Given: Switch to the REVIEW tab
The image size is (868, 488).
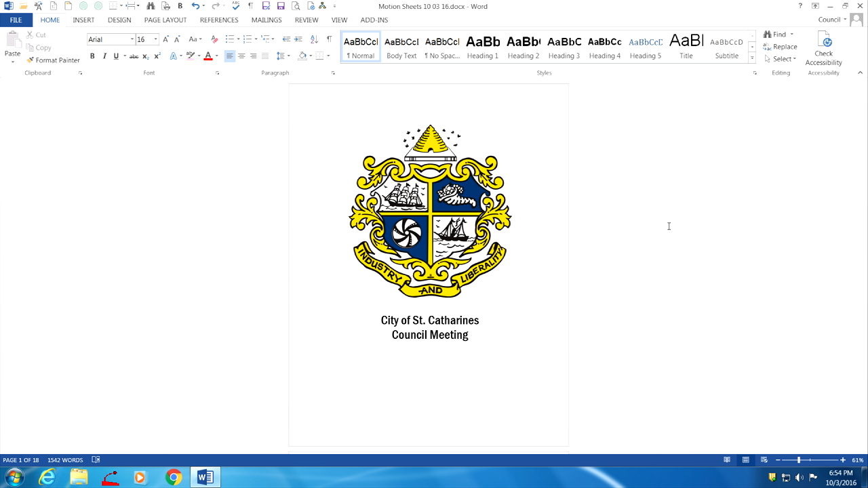Looking at the screenshot, I should (307, 20).
